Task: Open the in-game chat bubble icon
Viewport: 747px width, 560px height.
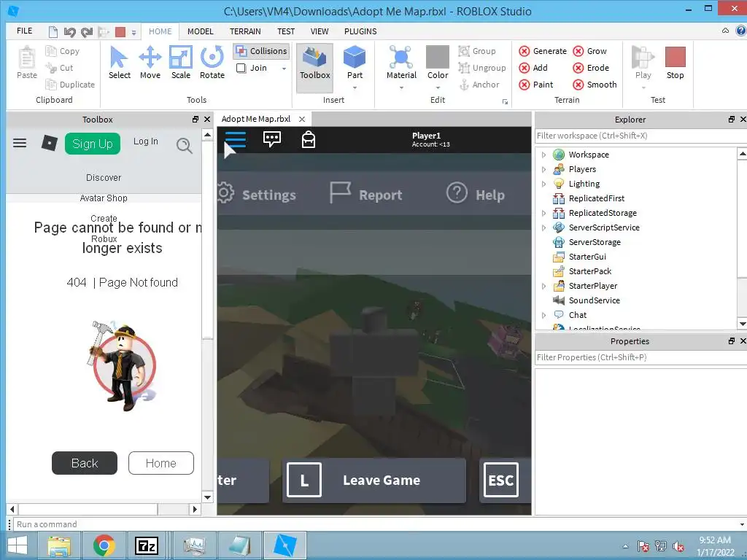Action: 271,139
